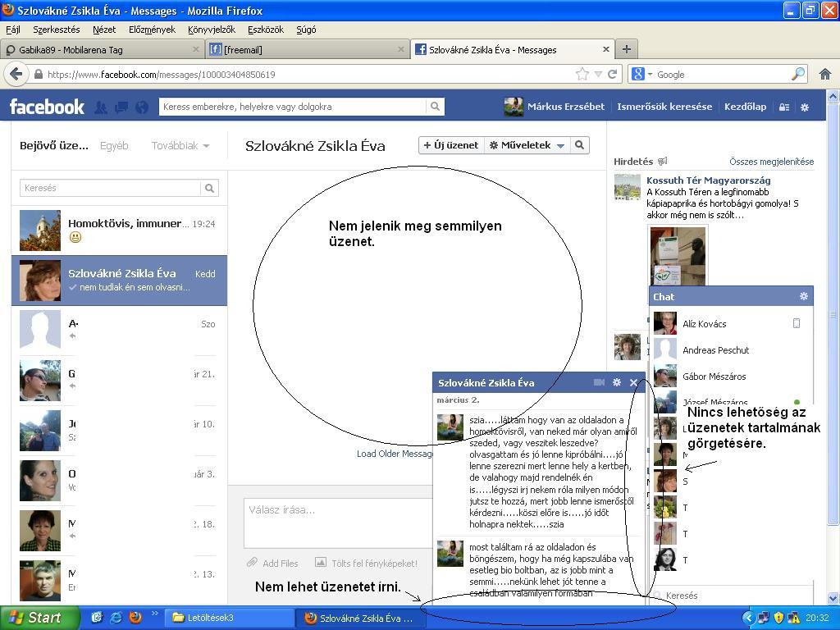Chat with Andreas Peschut
The width and height of the screenshot is (840, 630).
[x=731, y=349]
